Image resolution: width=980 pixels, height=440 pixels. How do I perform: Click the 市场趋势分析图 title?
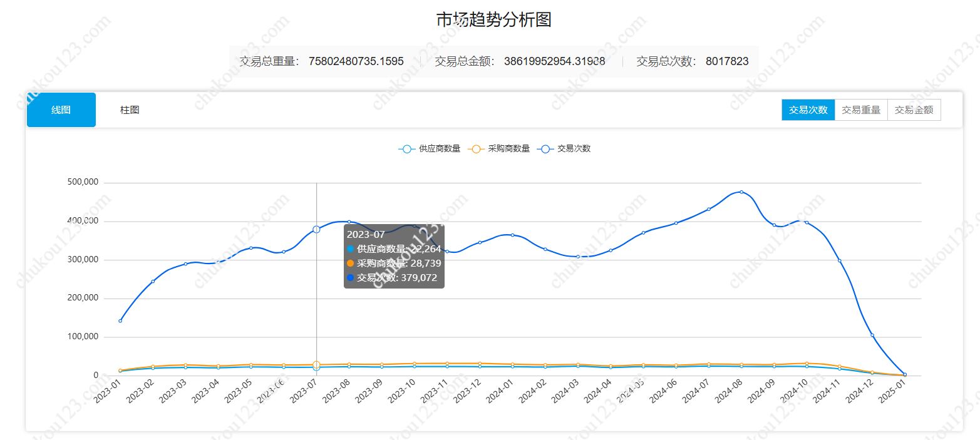click(493, 19)
